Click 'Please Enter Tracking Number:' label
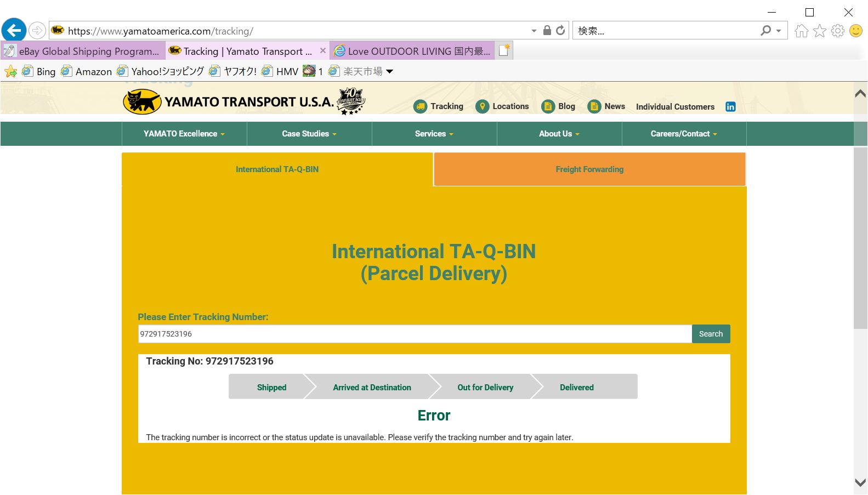Screen dimensions: 868x495 (x=203, y=317)
